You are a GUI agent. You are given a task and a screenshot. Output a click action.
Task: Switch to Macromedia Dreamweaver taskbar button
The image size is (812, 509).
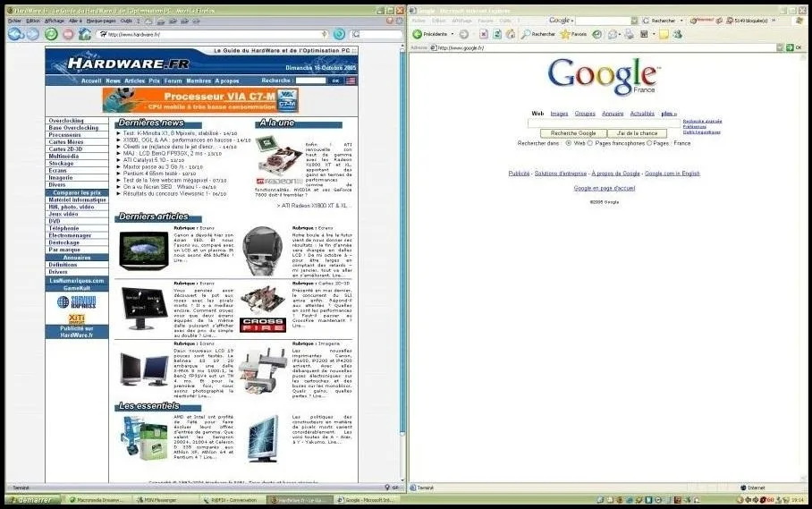[x=97, y=500]
